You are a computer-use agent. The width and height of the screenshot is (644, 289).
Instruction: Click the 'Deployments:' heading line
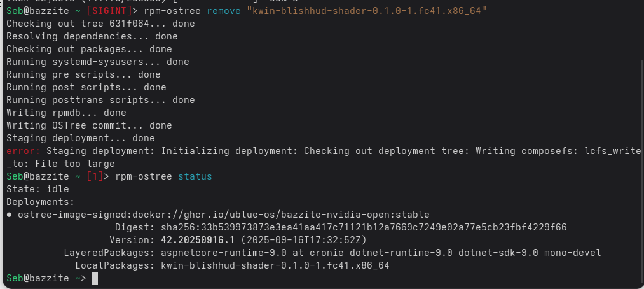[x=41, y=202]
